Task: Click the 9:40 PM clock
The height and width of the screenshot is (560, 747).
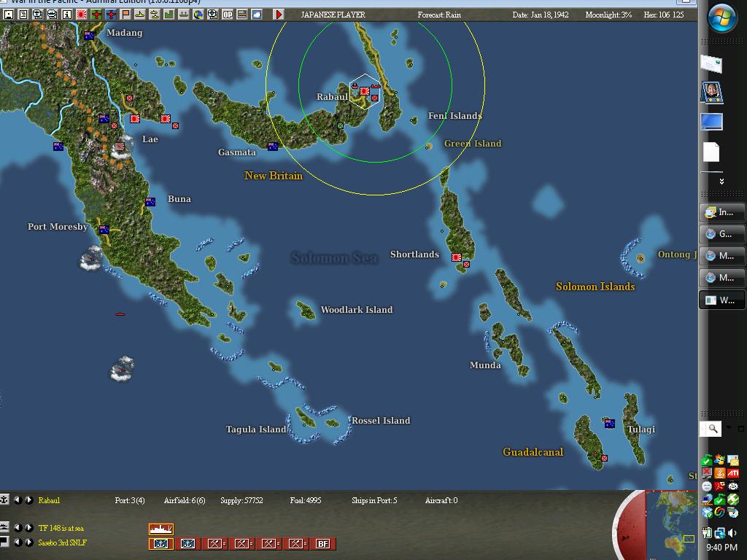Action: click(721, 548)
